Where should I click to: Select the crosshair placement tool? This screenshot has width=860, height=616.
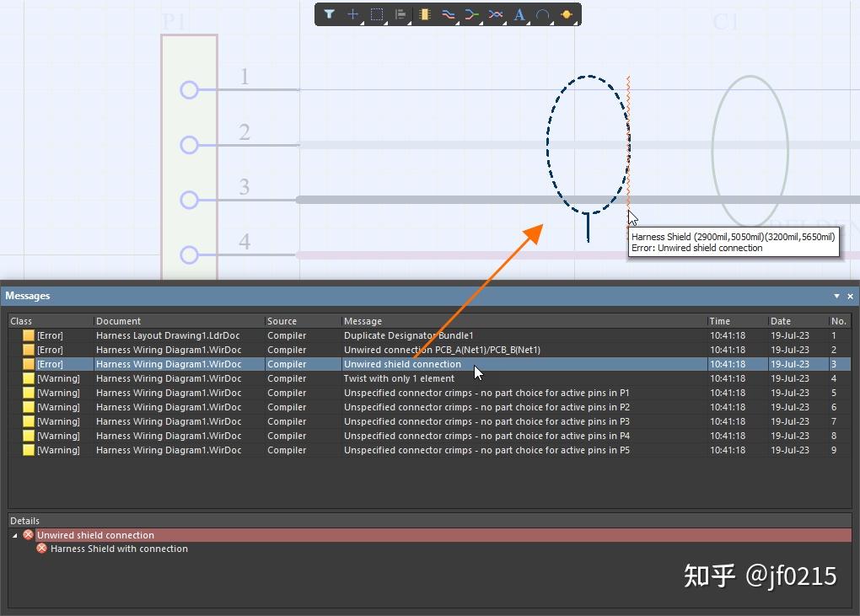tap(352, 14)
